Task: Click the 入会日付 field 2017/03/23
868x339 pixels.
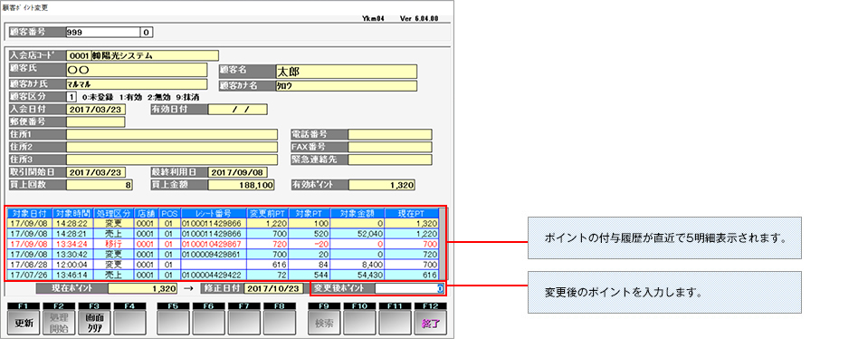Action: point(97,109)
